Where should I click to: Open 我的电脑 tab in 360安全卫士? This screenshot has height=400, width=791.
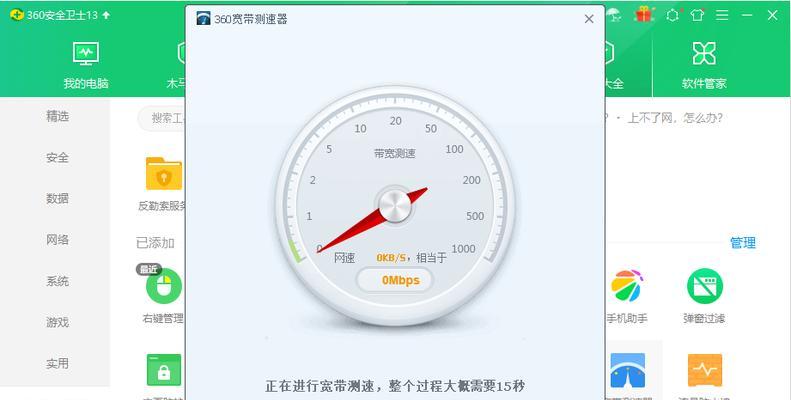click(x=86, y=66)
